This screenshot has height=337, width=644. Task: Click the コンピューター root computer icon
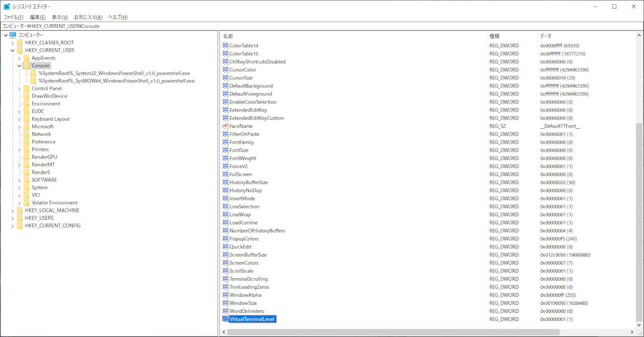[13, 35]
